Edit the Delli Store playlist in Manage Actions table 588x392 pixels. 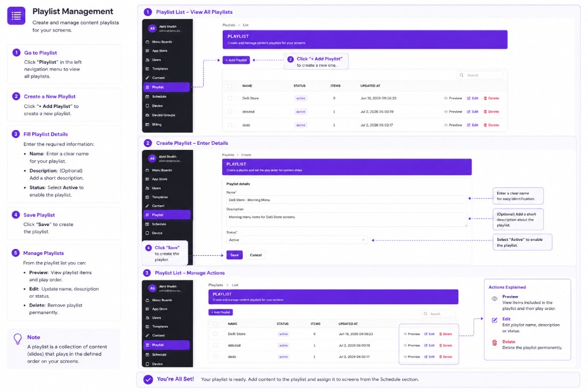(430, 334)
